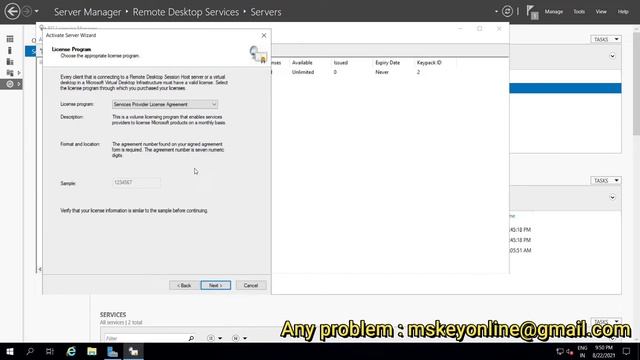The image size is (640, 360).
Task: Open Task View on taskbar
Action: (50, 351)
